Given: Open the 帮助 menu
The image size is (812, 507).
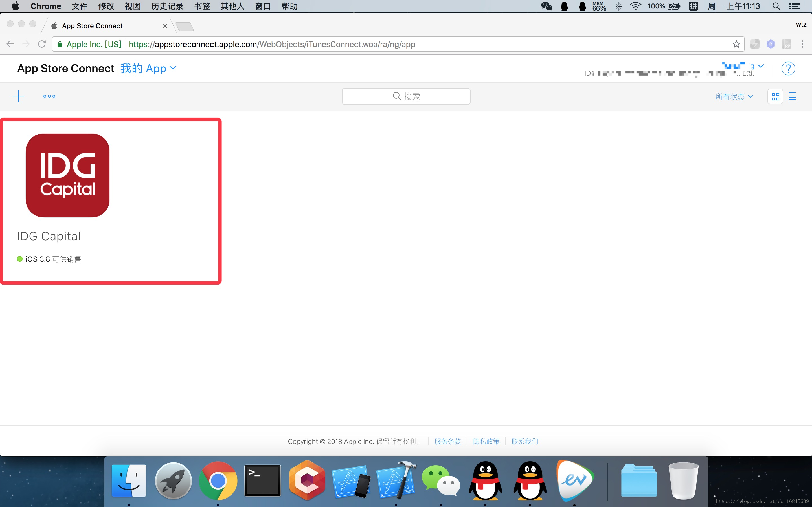Looking at the screenshot, I should click(289, 6).
